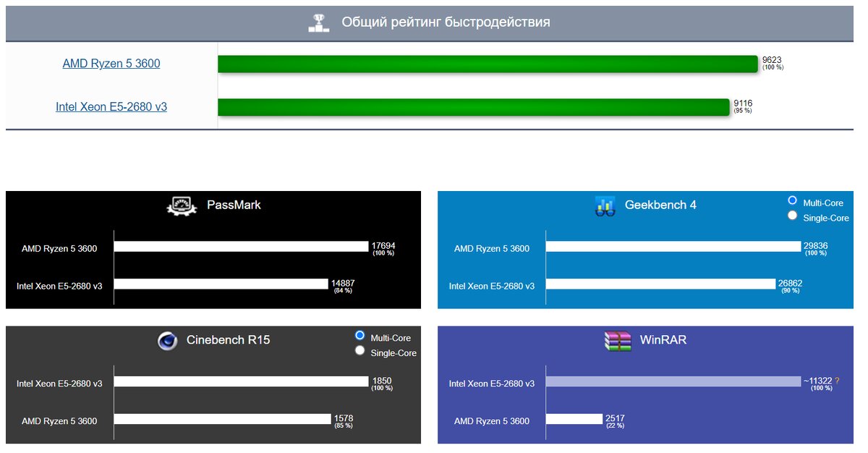Click the orange question mark next to ~11322
This screenshot has height=453, width=868.
click(837, 381)
